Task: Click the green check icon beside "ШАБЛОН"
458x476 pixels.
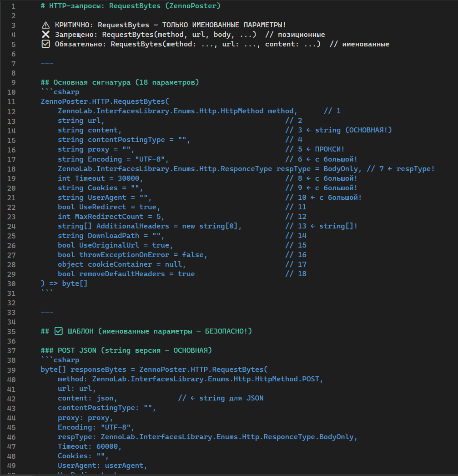Action: coord(58,331)
